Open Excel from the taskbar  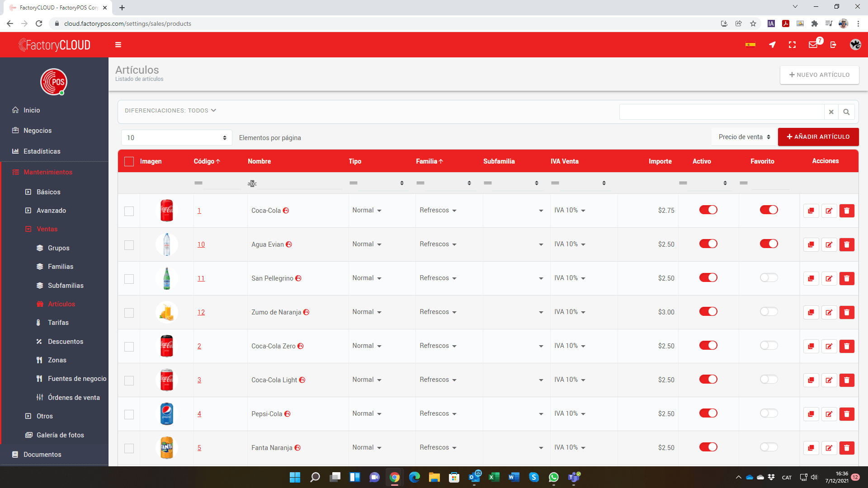point(494,477)
